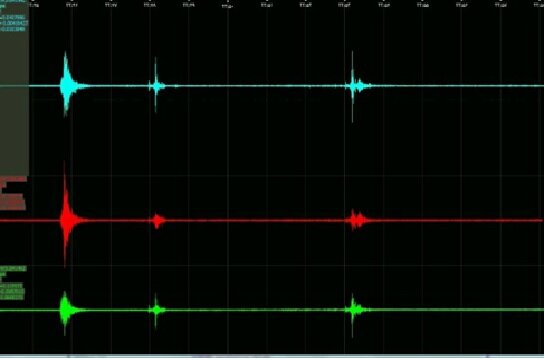Click the third event on the cyan trace
The width and height of the screenshot is (545, 360).
tap(355, 86)
